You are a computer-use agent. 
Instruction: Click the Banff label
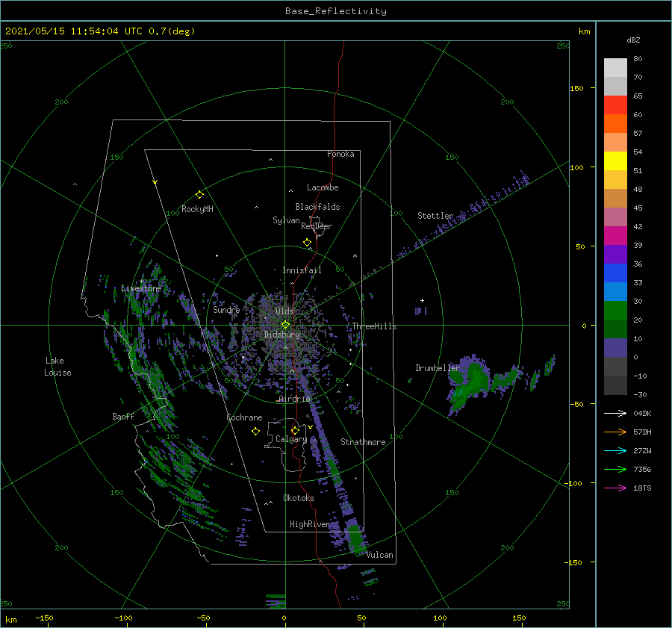point(123,416)
